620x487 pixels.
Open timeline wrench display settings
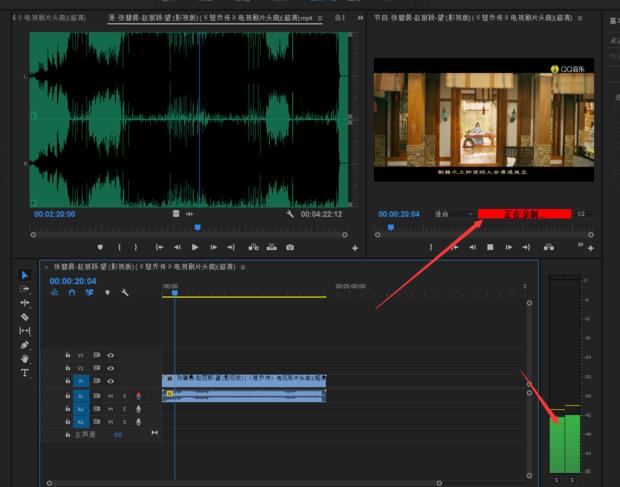tap(125, 293)
